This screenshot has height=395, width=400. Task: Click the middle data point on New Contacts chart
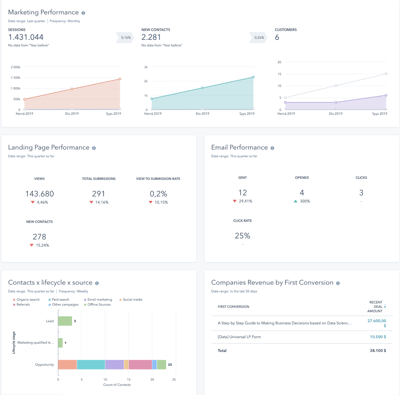point(202,88)
